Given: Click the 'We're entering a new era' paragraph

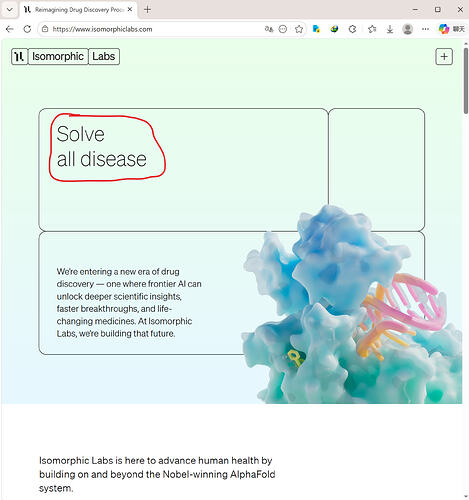Looking at the screenshot, I should click(x=129, y=302).
